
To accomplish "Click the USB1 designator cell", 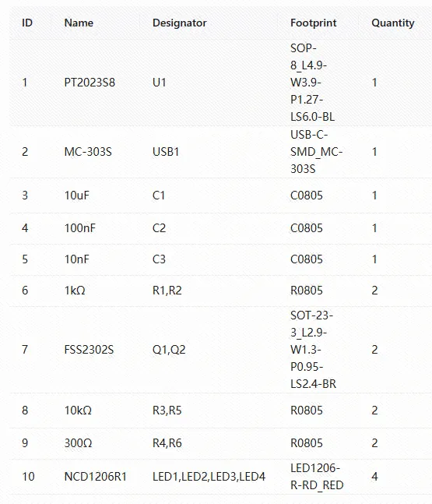I will click(166, 152).
